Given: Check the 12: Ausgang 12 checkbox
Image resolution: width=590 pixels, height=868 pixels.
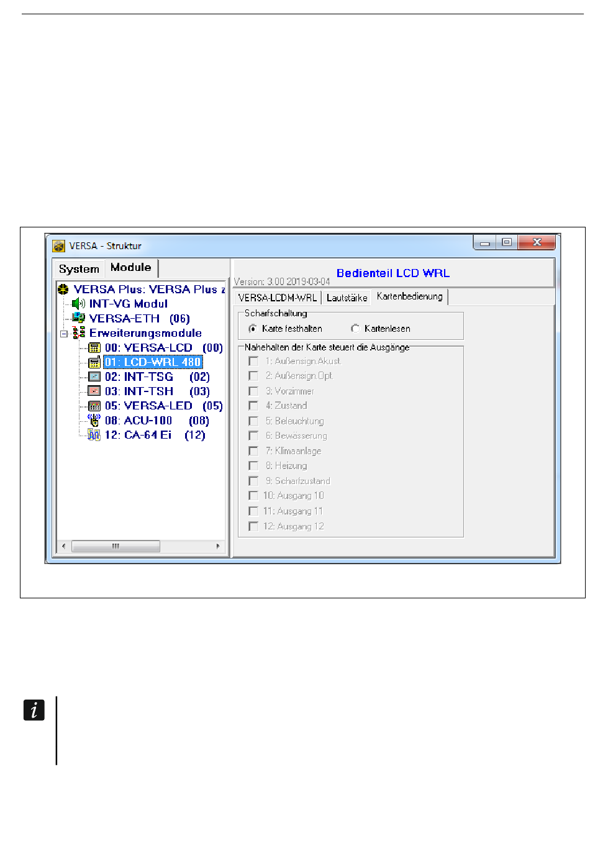Looking at the screenshot, I should click(253, 526).
